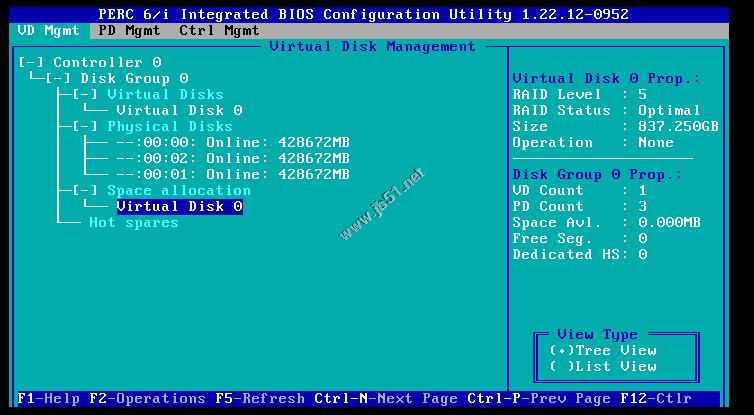The width and height of the screenshot is (754, 415).
Task: Select physical disk 00:02 entry
Action: 232,158
